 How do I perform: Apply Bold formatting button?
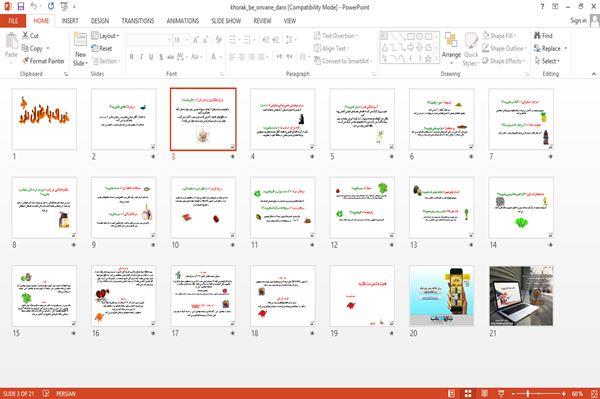point(132,57)
